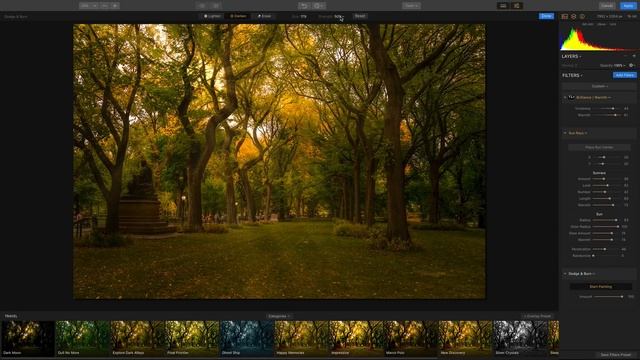Viewport: 640px width, 360px height.
Task: Select the Explore Dark Alleys preset thumbnail
Action: (x=138, y=338)
